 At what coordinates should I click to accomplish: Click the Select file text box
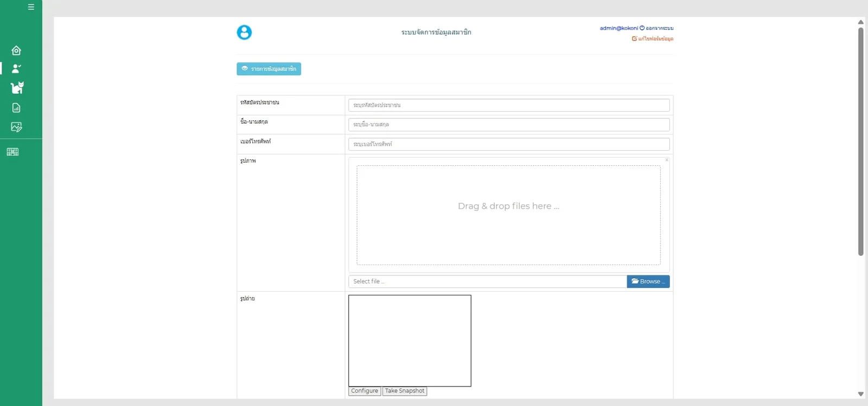pos(488,281)
